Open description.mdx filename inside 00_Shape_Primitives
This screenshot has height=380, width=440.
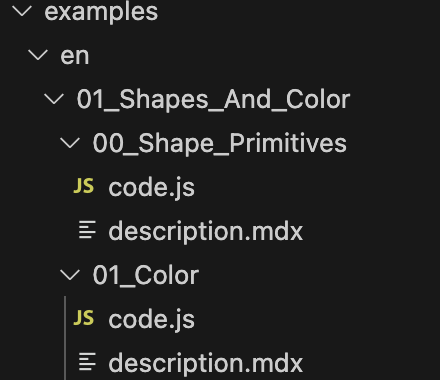pos(206,231)
